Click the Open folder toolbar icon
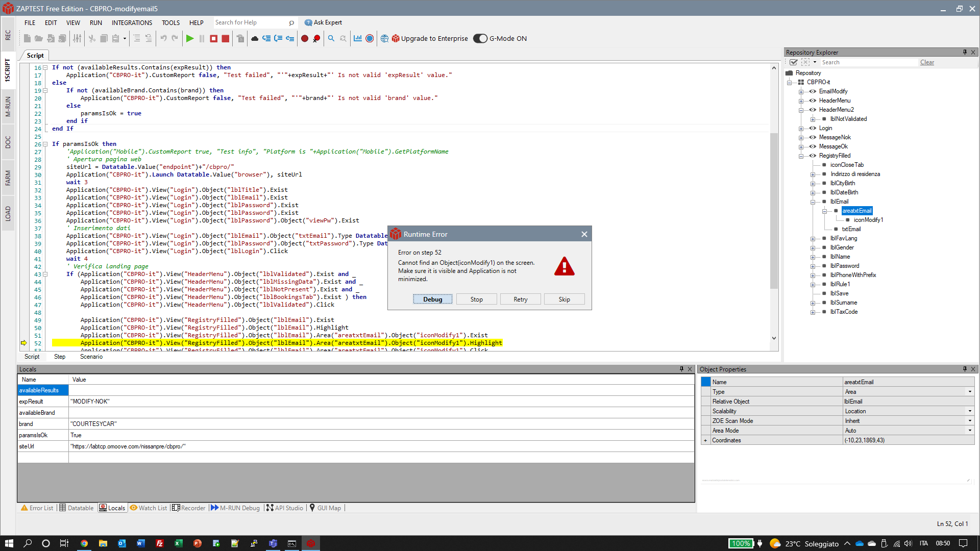The image size is (980, 551). [x=39, y=38]
